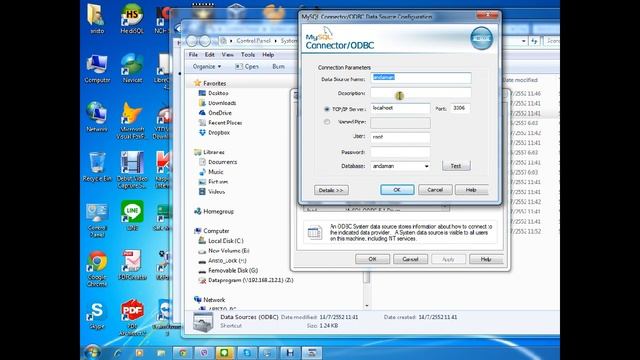Open Windows Explorer folder in taskbar
This screenshot has width=640, height=360.
[161, 353]
